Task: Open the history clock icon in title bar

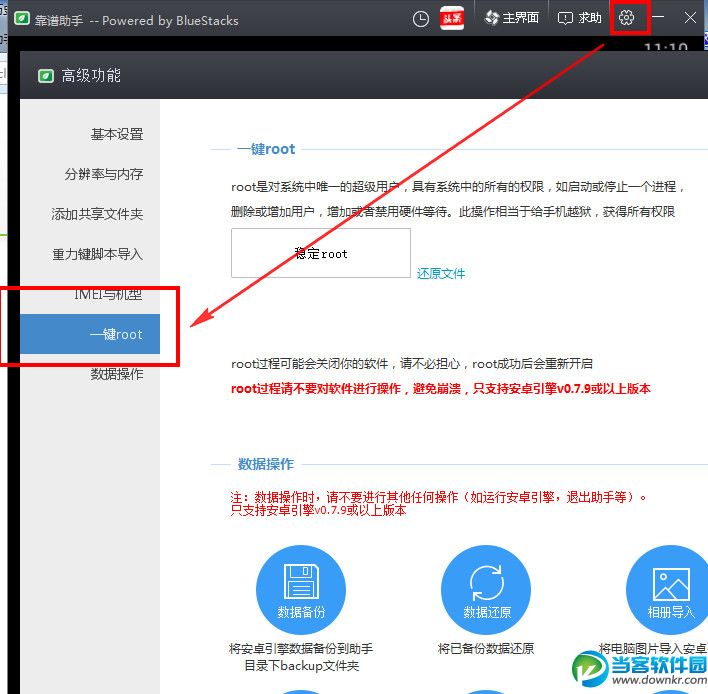Action: 420,19
